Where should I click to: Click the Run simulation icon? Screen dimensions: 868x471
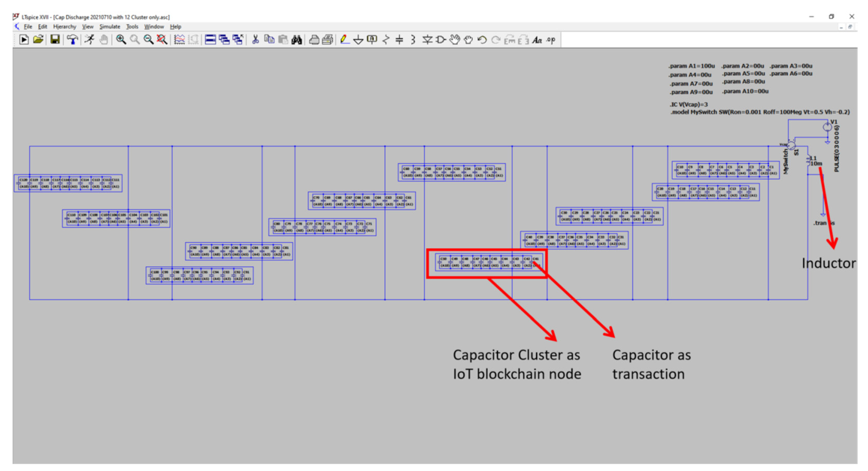(x=90, y=40)
